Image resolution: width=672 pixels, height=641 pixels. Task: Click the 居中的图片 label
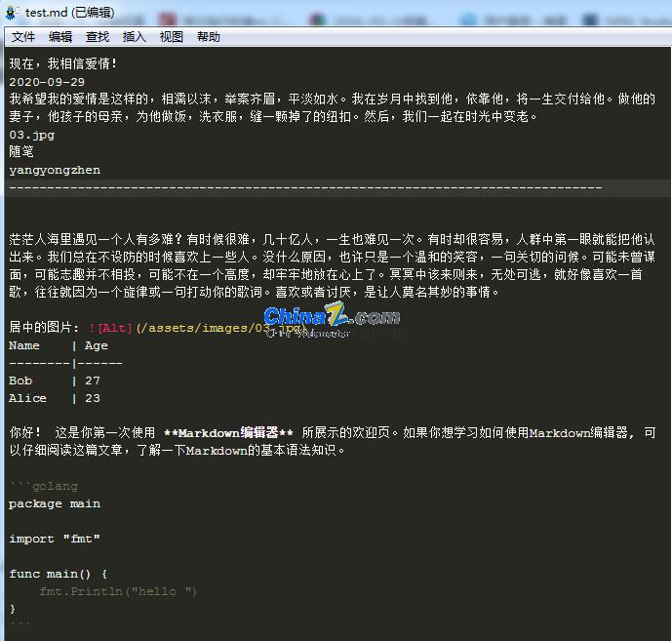click(44, 328)
